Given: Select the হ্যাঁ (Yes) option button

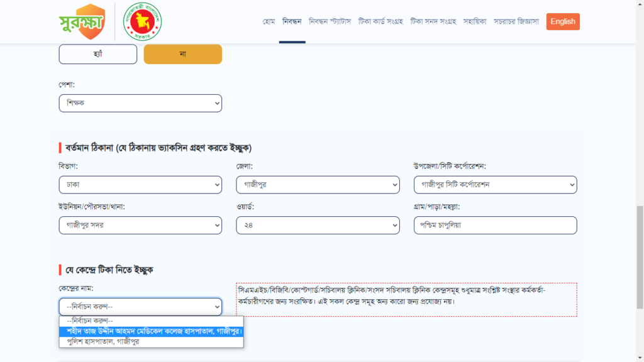Looking at the screenshot, I should [97, 54].
